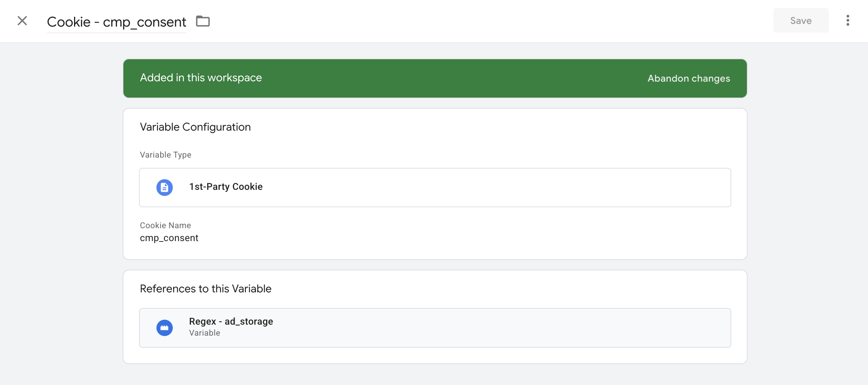This screenshot has width=868, height=385.
Task: Click the References to this Variable heading
Action: (205, 289)
